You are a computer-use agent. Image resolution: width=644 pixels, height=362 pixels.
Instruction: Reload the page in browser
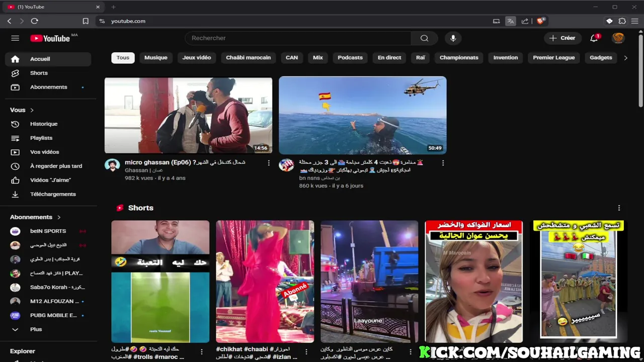(34, 21)
